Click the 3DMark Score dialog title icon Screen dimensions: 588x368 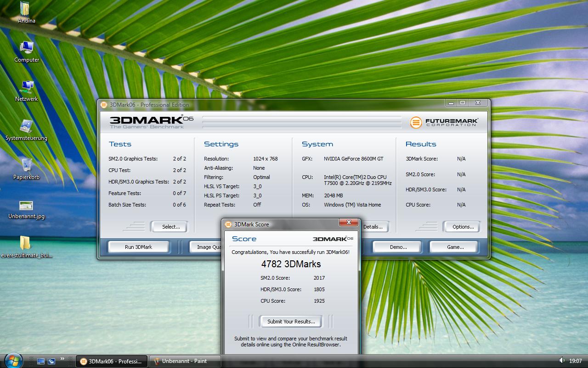click(x=228, y=224)
